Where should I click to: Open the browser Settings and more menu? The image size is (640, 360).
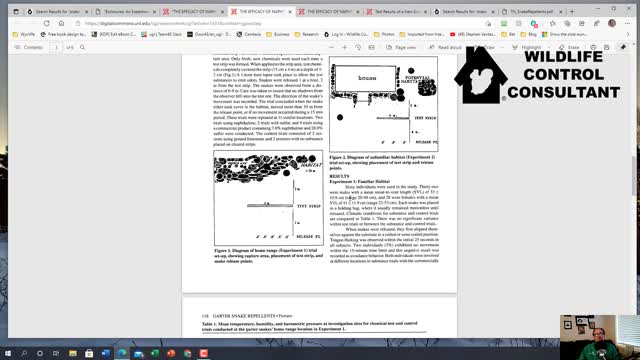pyautogui.click(x=627, y=23)
